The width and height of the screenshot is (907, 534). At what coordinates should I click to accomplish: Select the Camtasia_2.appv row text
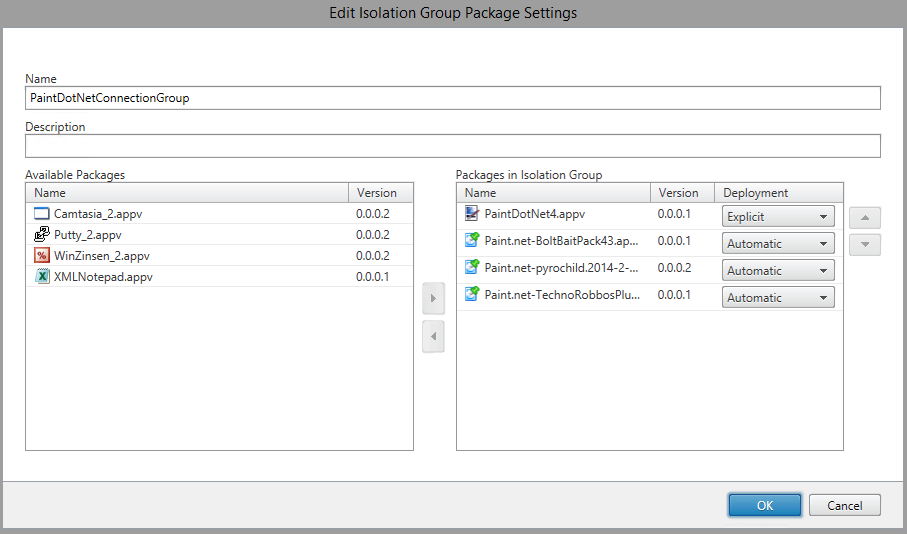98,213
